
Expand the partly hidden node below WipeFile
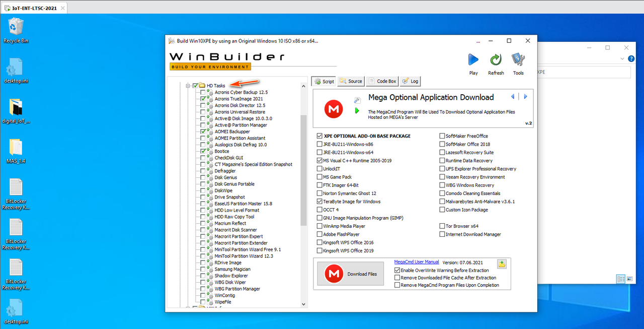pyautogui.click(x=188, y=307)
